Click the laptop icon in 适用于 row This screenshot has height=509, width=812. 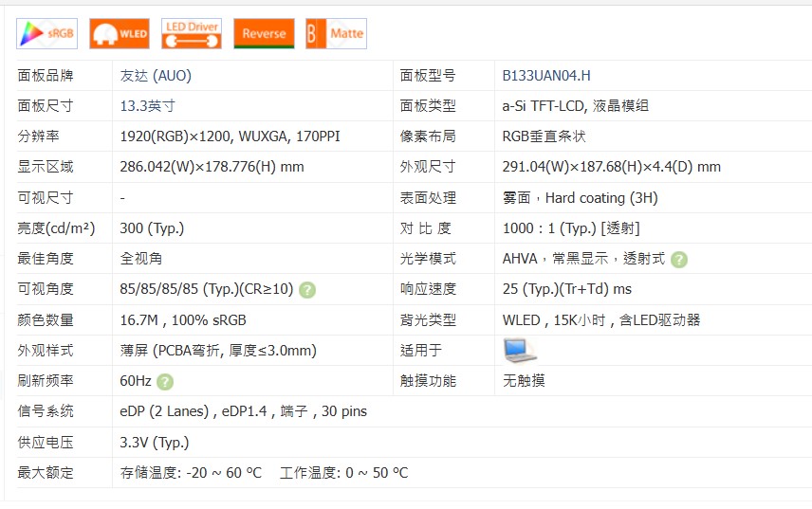point(519,350)
